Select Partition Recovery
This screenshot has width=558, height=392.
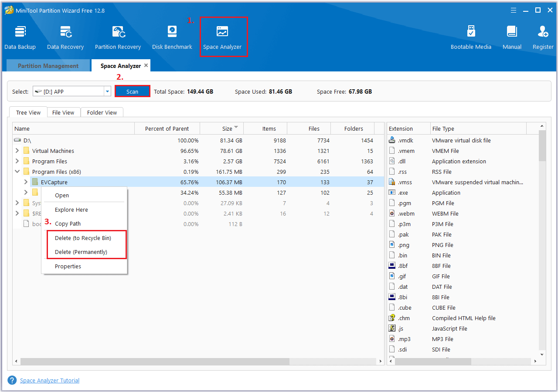point(118,37)
